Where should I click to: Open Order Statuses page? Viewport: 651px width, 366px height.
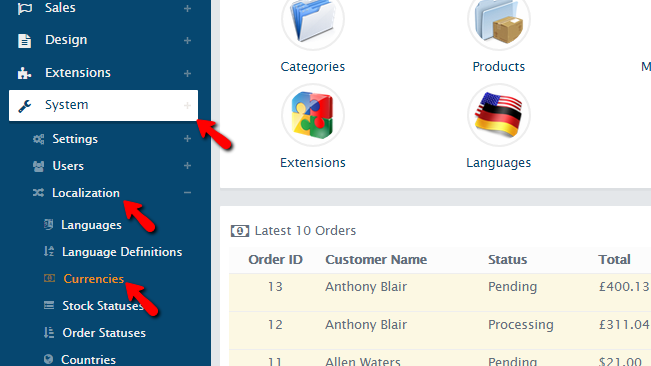104,333
